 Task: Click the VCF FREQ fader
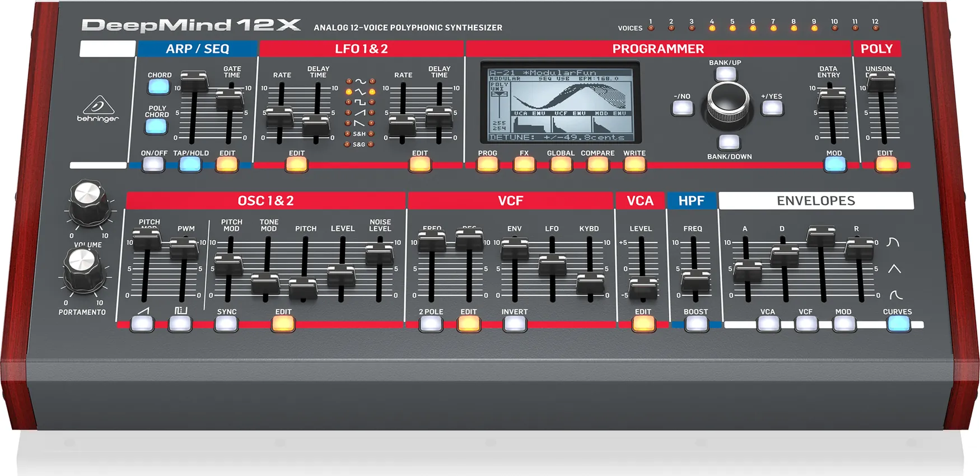[432, 241]
